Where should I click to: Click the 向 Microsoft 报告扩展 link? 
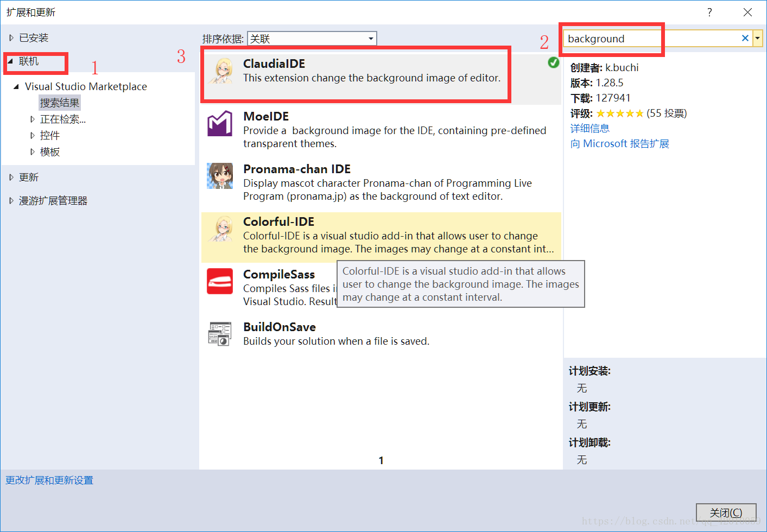(x=619, y=144)
